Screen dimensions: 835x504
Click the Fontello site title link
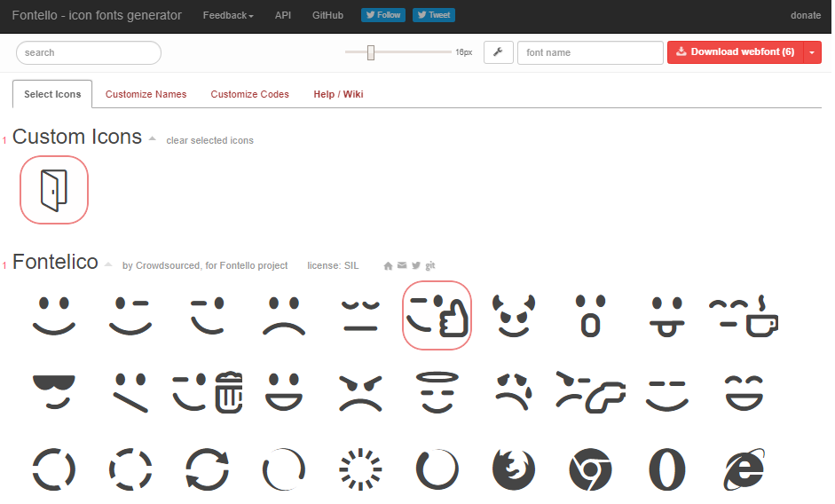[97, 15]
